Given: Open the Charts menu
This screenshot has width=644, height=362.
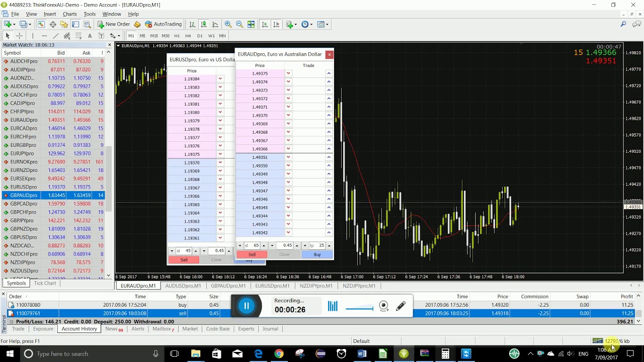Looking at the screenshot, I should (x=70, y=14).
